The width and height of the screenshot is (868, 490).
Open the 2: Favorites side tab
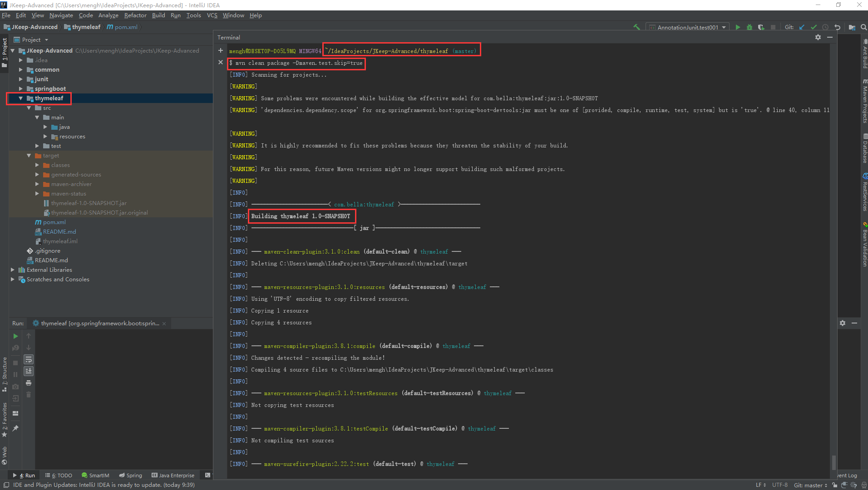coord(5,420)
